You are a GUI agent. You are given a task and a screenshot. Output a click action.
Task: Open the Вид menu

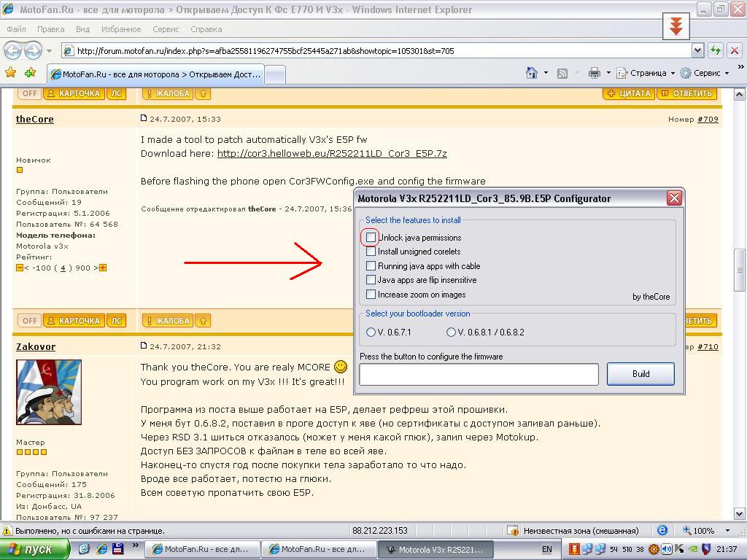[82, 29]
